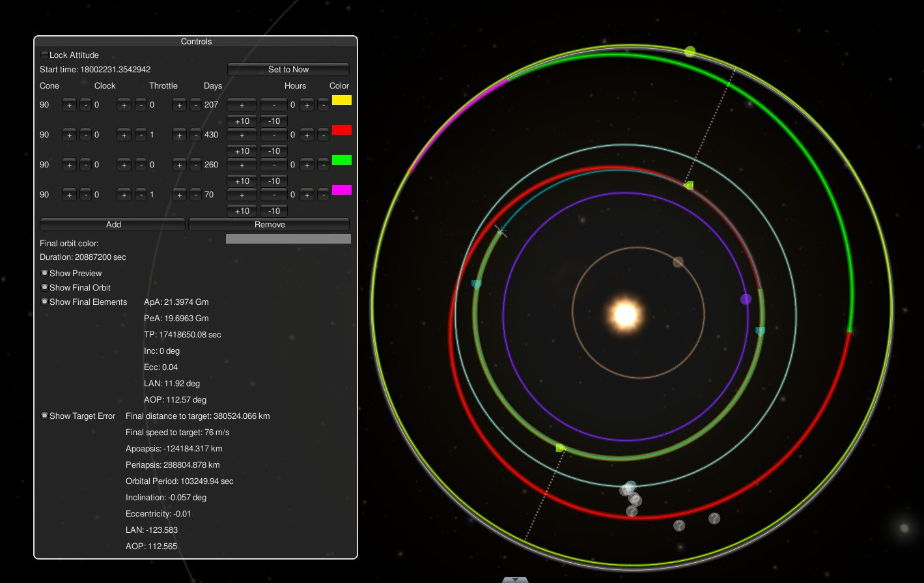Image resolution: width=924 pixels, height=583 pixels.
Task: Increase Throttle on the green row
Action: pyautogui.click(x=179, y=165)
